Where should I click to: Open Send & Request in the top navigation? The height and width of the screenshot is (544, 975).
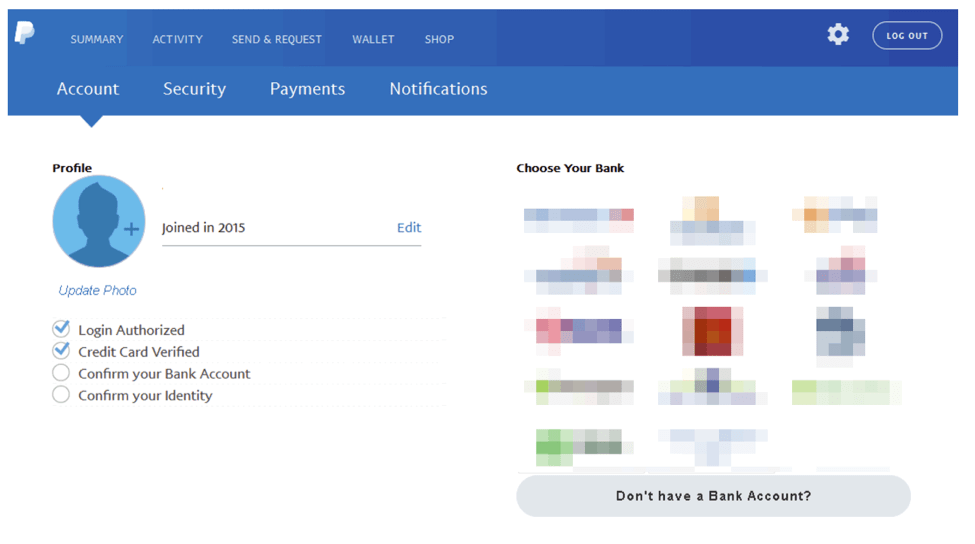click(x=277, y=39)
